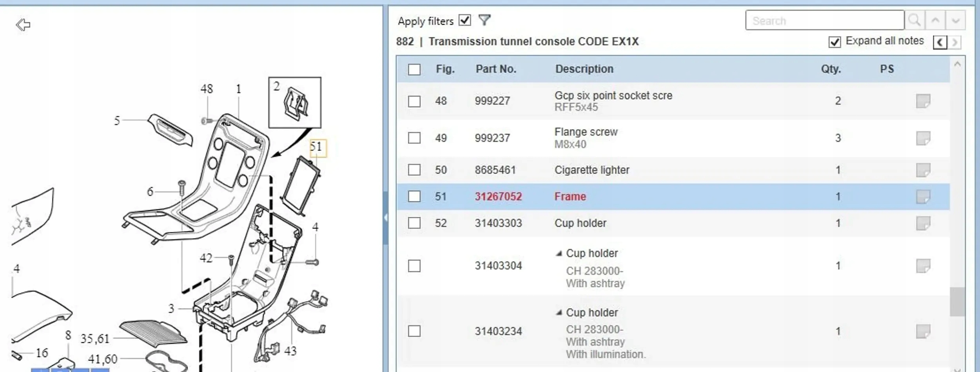
Task: Click the parts list scrollbar thumb
Action: tap(957, 301)
